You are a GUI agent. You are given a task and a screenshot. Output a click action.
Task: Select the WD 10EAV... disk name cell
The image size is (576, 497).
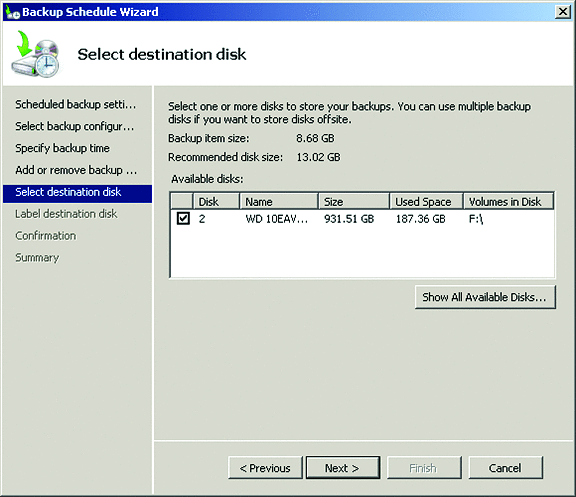point(277,219)
